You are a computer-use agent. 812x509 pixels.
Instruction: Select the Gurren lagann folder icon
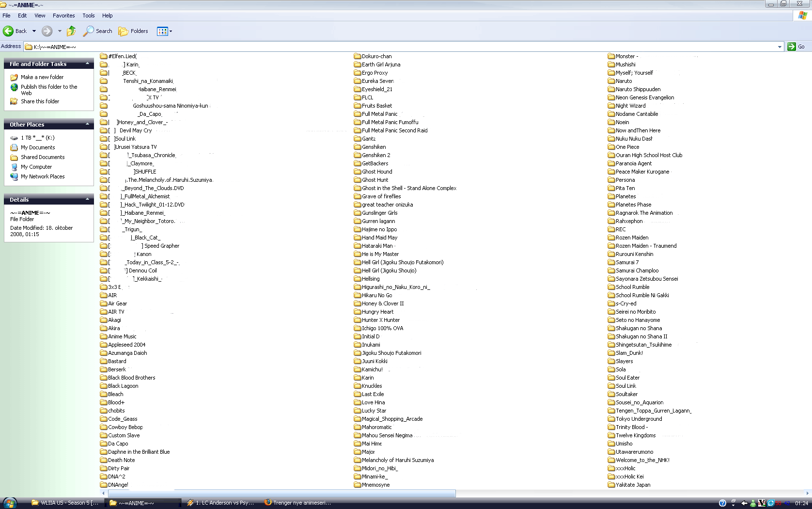tap(358, 221)
